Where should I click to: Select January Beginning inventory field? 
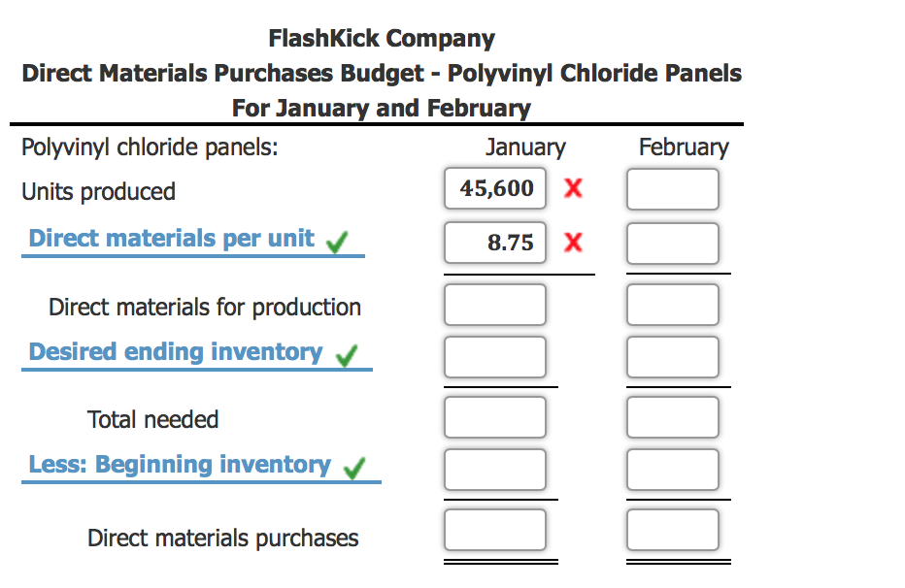tap(495, 469)
